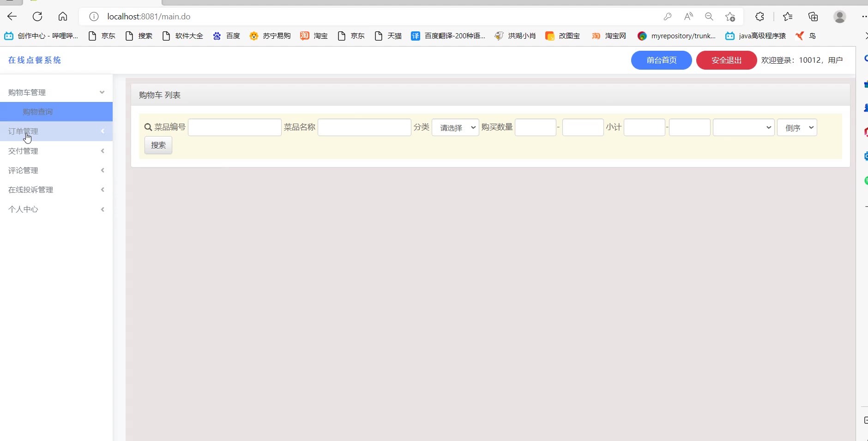
Task: Focus the 小计 maximum input field
Action: pyautogui.click(x=690, y=127)
